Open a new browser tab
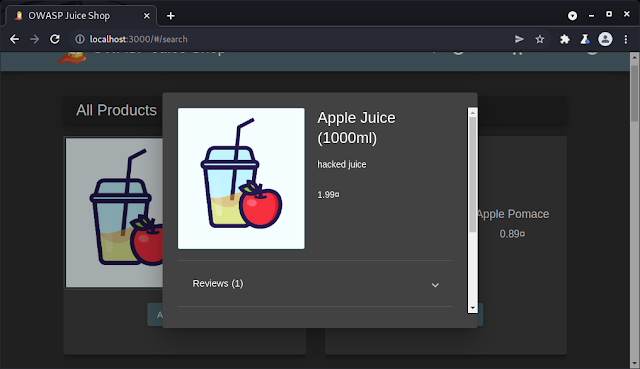The image size is (640, 369). (171, 16)
